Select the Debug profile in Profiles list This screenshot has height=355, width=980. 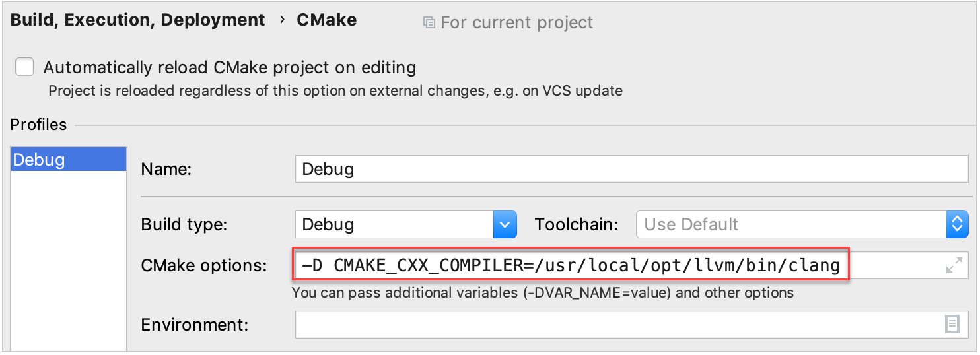point(69,160)
